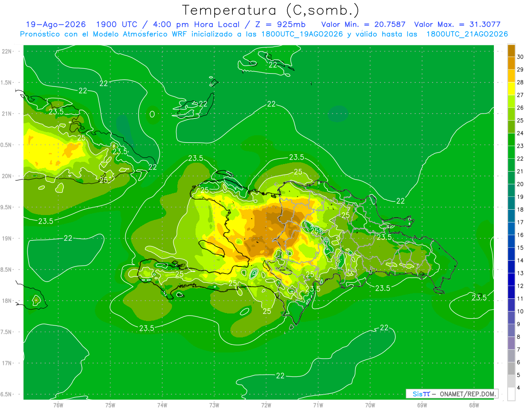Click the '17N' latitude axis label
This screenshot has height=411, width=532.
pyautogui.click(x=7, y=363)
